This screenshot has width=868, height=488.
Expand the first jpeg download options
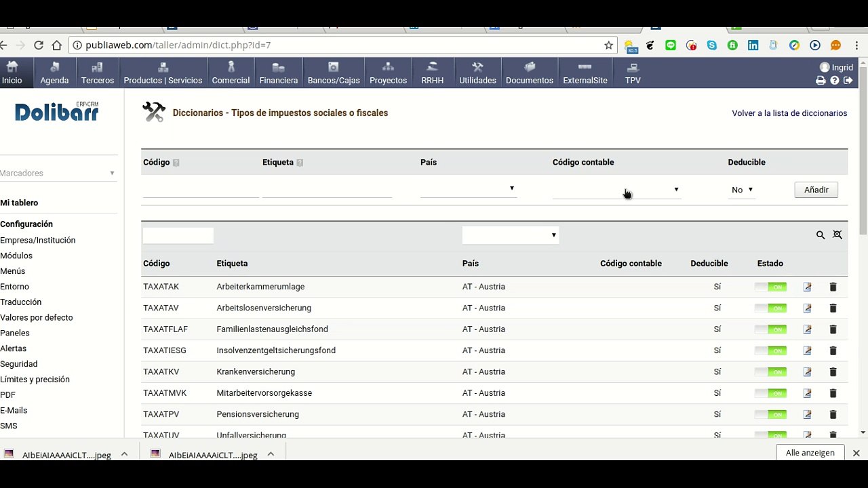(x=124, y=454)
